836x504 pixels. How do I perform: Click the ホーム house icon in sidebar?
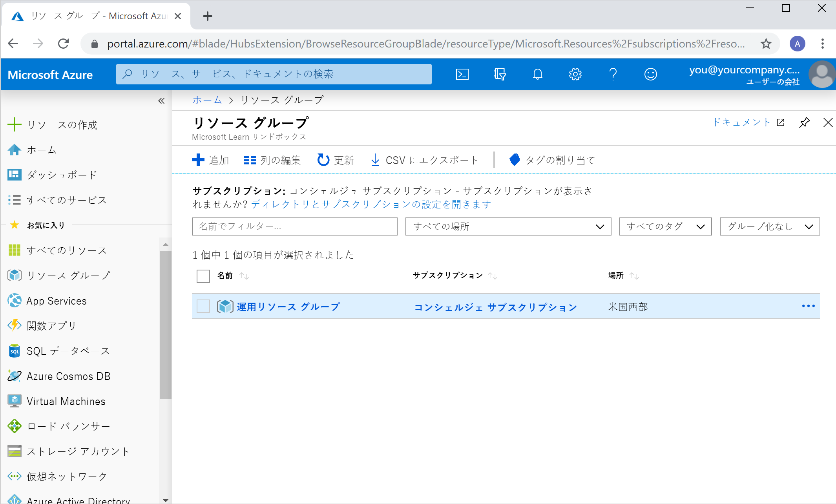click(15, 150)
